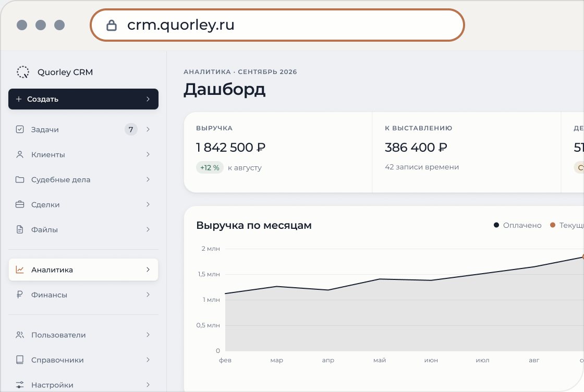Expand the Клиенты chevron

tap(148, 154)
